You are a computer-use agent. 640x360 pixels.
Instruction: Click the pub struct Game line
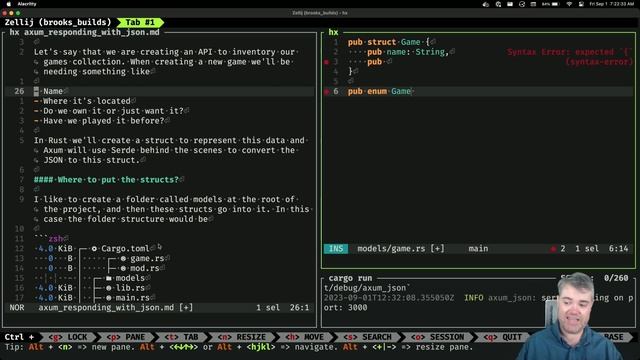[x=391, y=42]
